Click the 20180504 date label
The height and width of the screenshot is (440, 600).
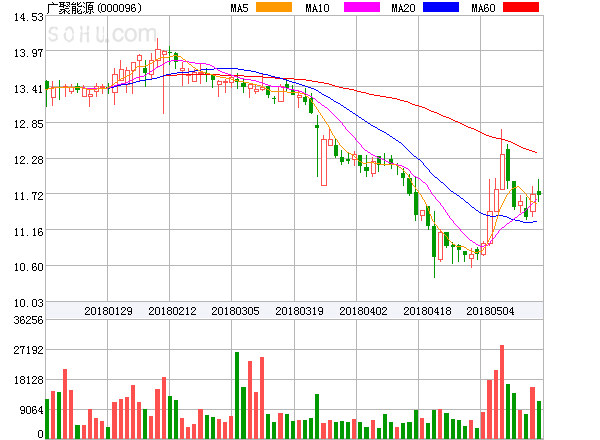tap(490, 311)
